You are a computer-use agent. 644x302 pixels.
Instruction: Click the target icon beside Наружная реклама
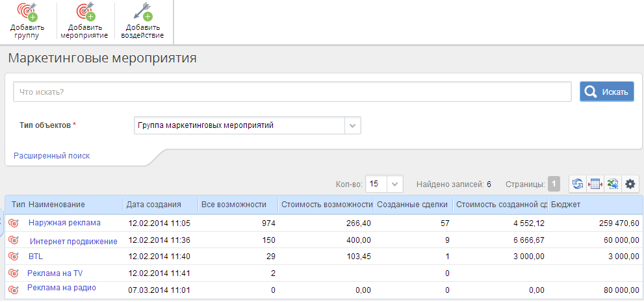14,223
